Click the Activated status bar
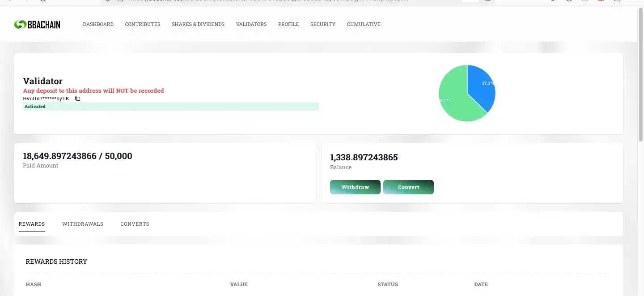The height and width of the screenshot is (296, 644). pyautogui.click(x=170, y=107)
